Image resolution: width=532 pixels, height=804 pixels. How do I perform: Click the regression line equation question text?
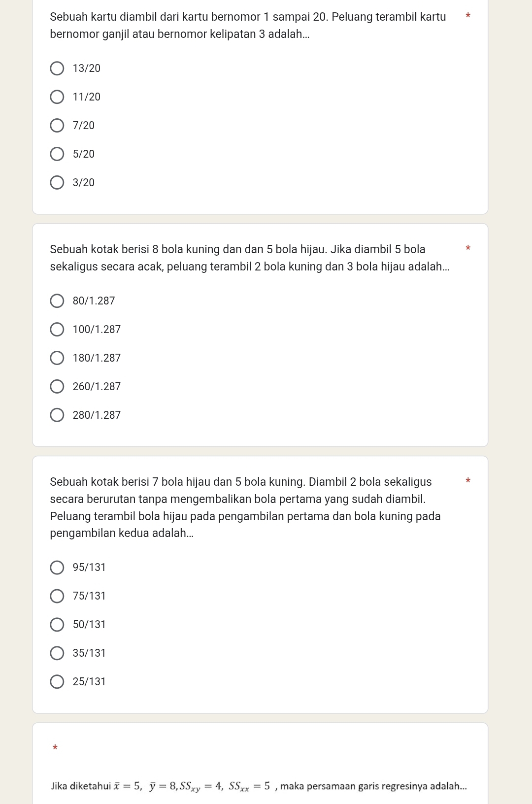click(259, 786)
